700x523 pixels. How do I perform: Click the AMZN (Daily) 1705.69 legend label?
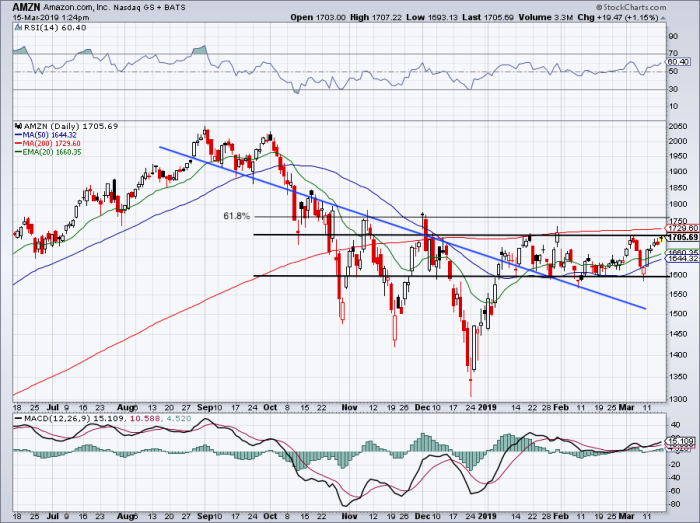[x=71, y=126]
